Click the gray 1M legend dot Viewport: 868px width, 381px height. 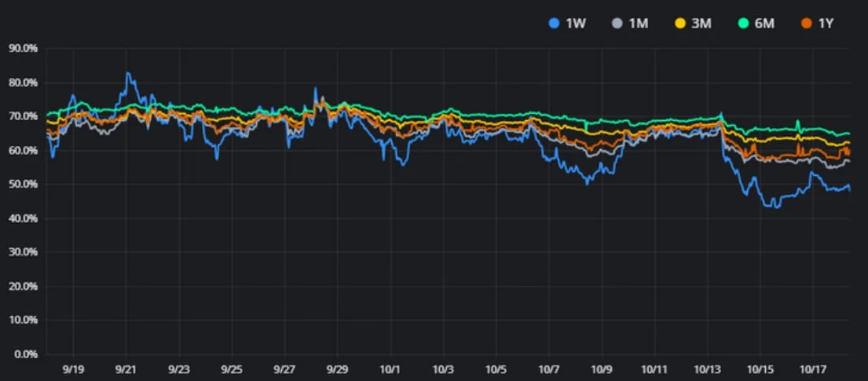pyautogui.click(x=617, y=24)
